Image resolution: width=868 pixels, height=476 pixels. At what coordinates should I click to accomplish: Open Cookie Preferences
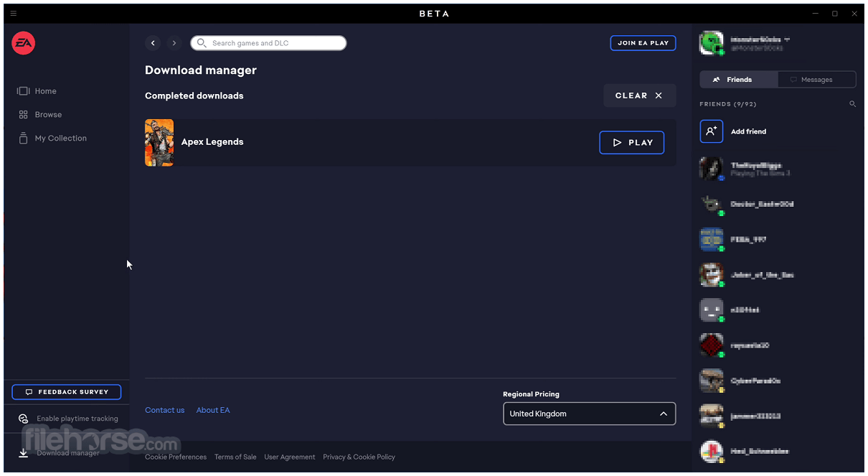tap(176, 457)
